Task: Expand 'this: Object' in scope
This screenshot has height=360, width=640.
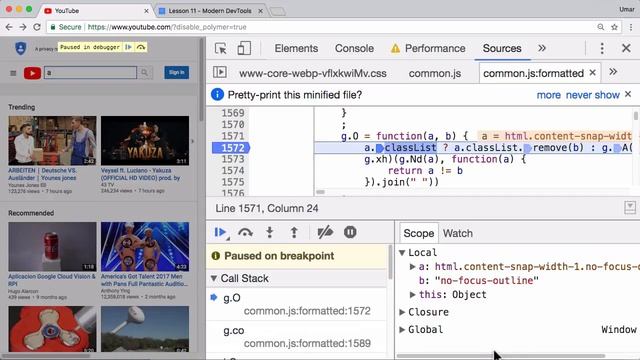Action: [x=413, y=294]
